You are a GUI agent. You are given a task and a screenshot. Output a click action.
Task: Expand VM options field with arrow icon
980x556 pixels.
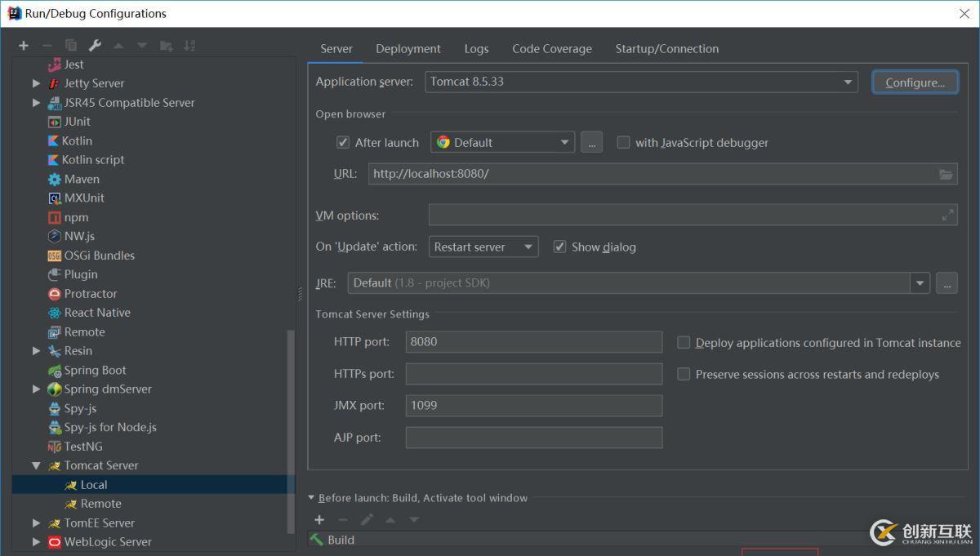coord(947,214)
